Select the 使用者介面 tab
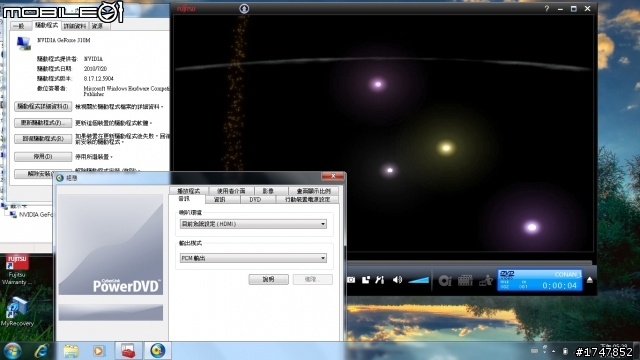Viewport: 640px width, 360px height. [x=231, y=191]
